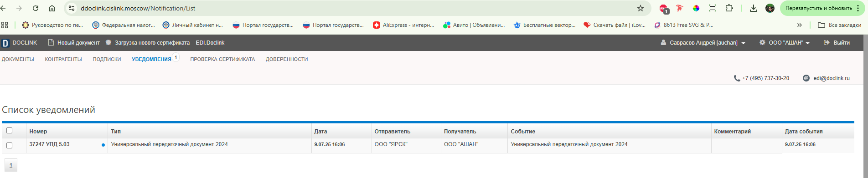Go to pagination page 1

(11, 165)
